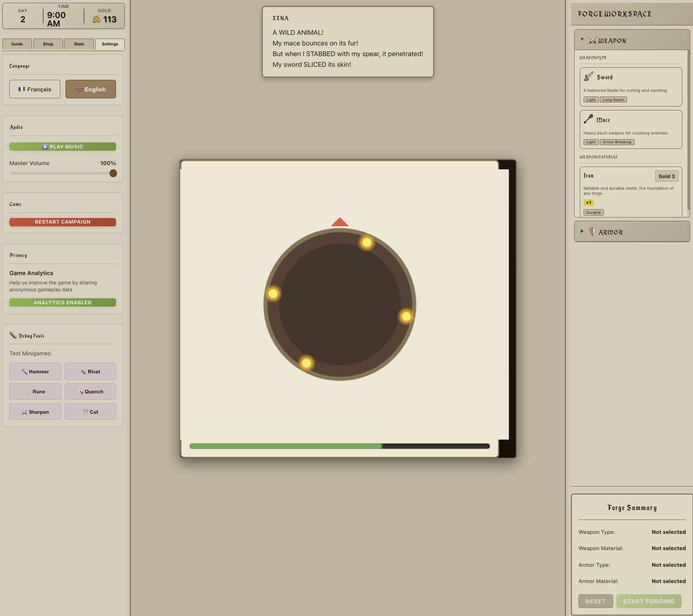Viewport: 693px width, 616px height.
Task: Click the "Game Analytics" heading
Action: pyautogui.click(x=32, y=273)
